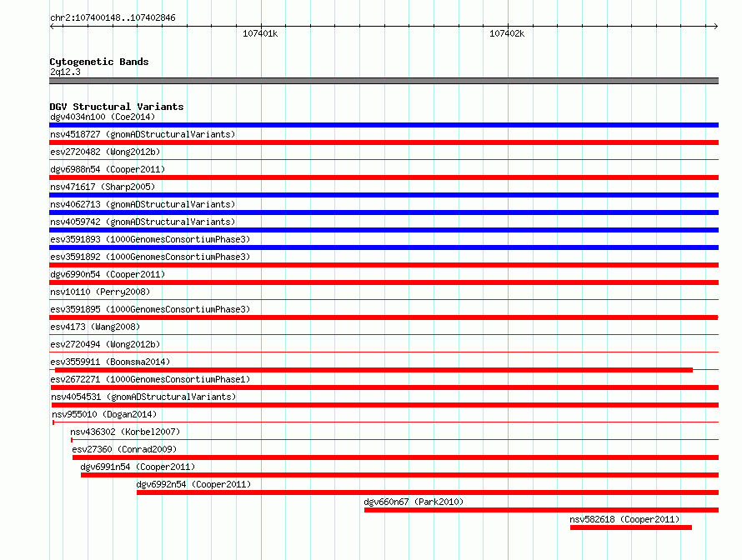Select the dgv6990n54 (Cooper2011) label
The height and width of the screenshot is (560, 742).
click(x=108, y=274)
